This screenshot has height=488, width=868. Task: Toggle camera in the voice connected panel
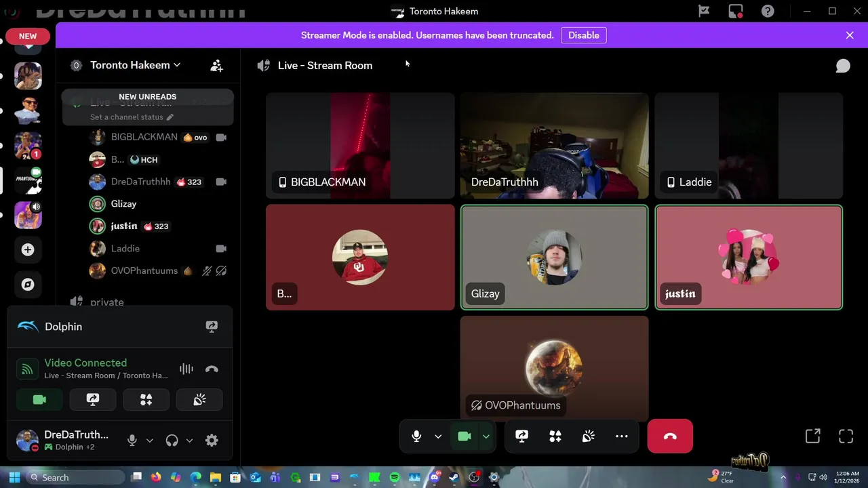[39, 400]
